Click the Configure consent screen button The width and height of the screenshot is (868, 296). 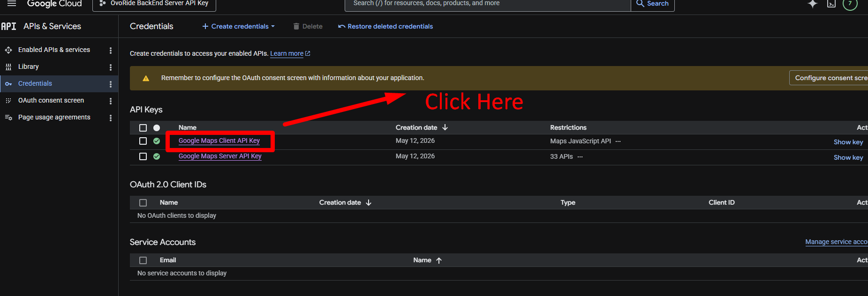[829, 78]
